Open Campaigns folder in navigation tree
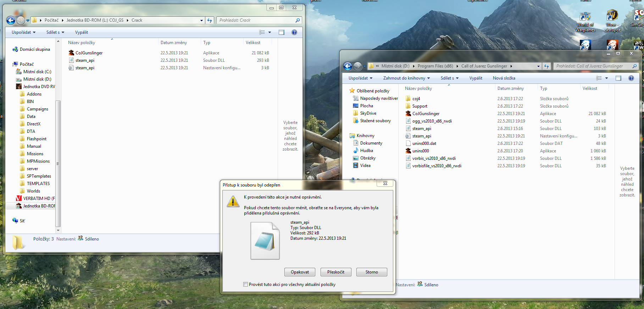This screenshot has height=309, width=644. [34, 109]
